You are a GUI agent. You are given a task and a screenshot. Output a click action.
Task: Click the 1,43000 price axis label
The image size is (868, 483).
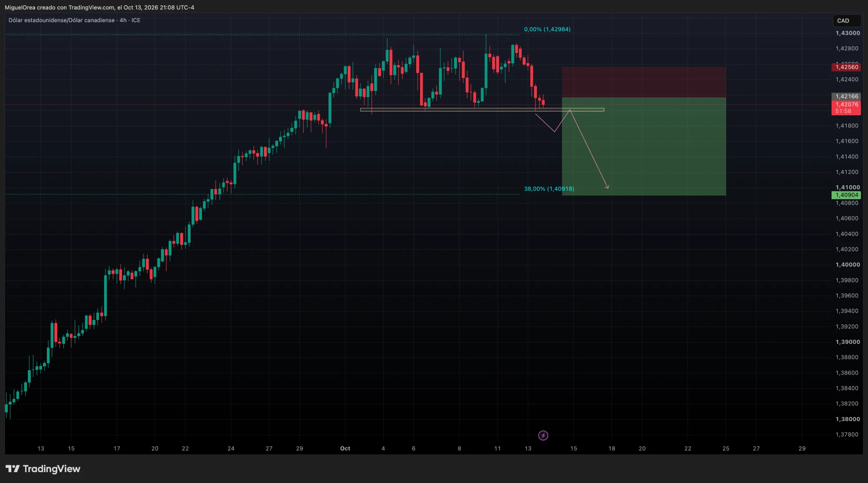point(847,33)
